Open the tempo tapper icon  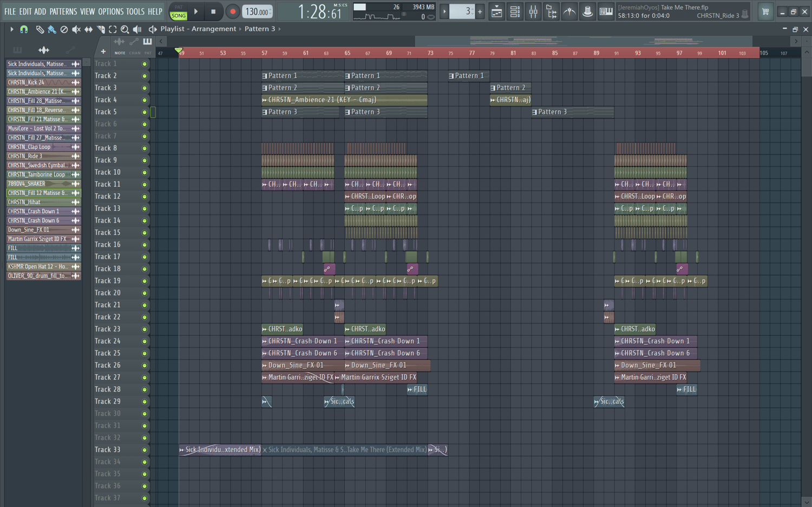pos(569,11)
